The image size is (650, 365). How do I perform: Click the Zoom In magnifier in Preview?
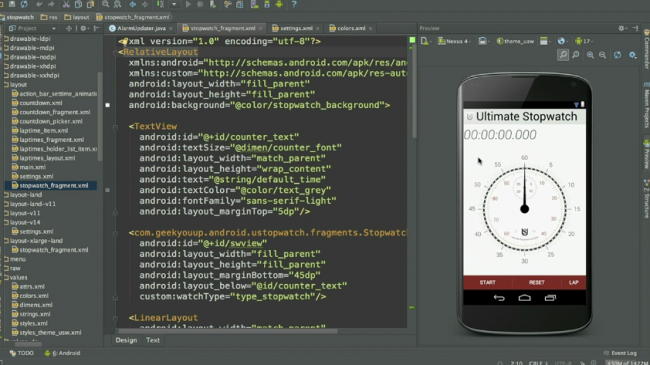click(590, 55)
